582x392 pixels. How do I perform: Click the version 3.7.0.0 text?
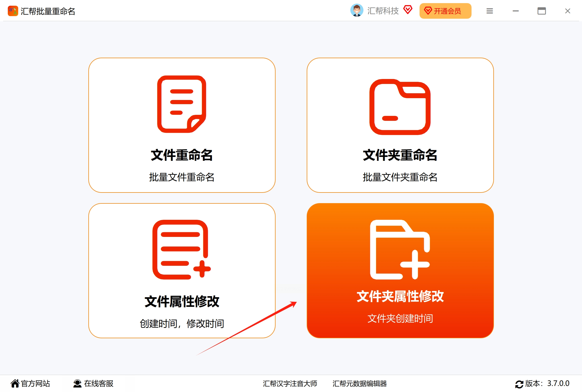[558, 383]
